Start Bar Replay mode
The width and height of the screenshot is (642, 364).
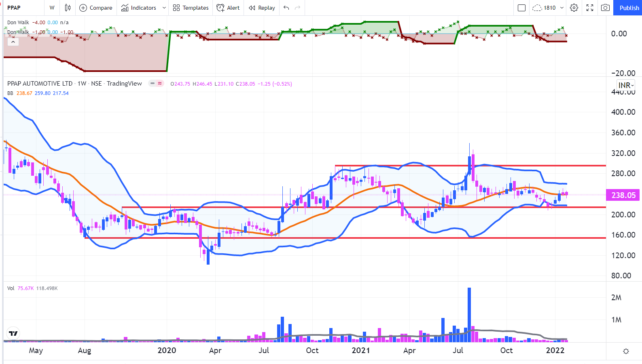pyautogui.click(x=262, y=8)
